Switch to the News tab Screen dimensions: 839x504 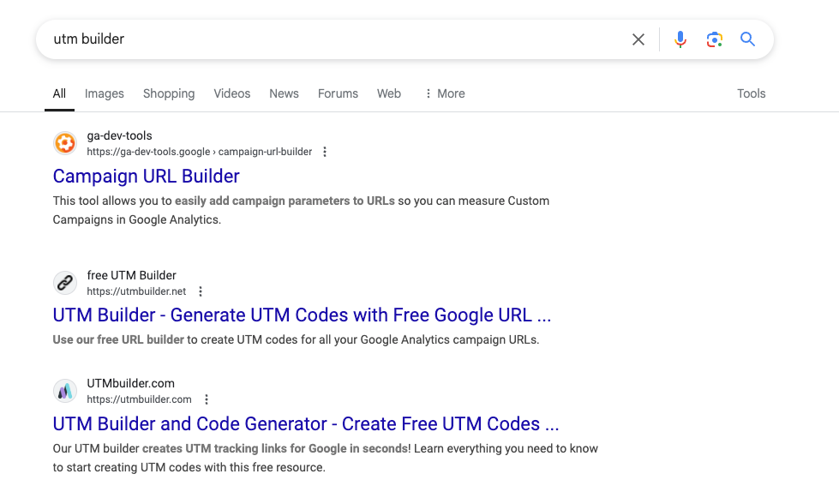(x=284, y=93)
